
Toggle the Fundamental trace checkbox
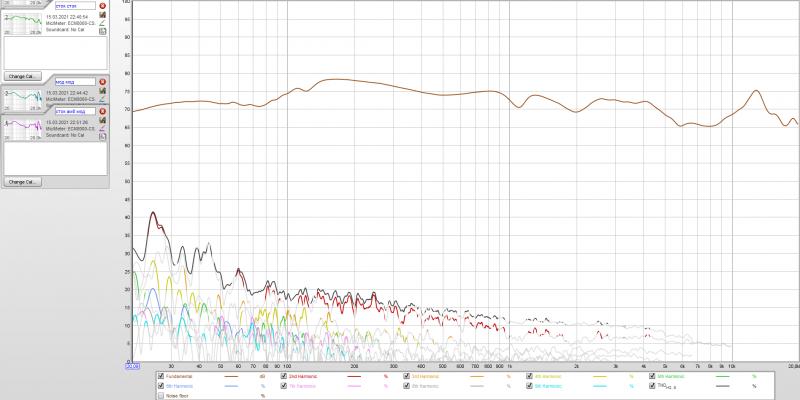(161, 376)
